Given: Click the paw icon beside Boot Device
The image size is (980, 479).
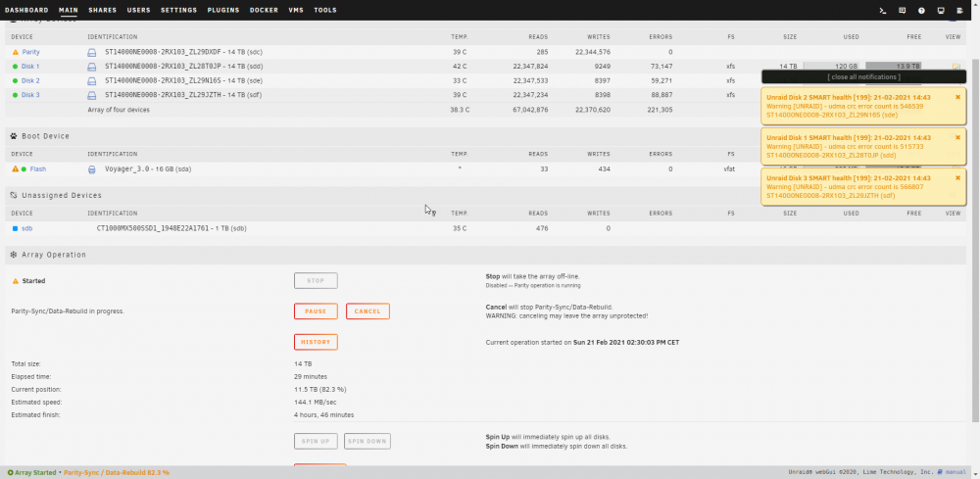Looking at the screenshot, I should pos(14,136).
